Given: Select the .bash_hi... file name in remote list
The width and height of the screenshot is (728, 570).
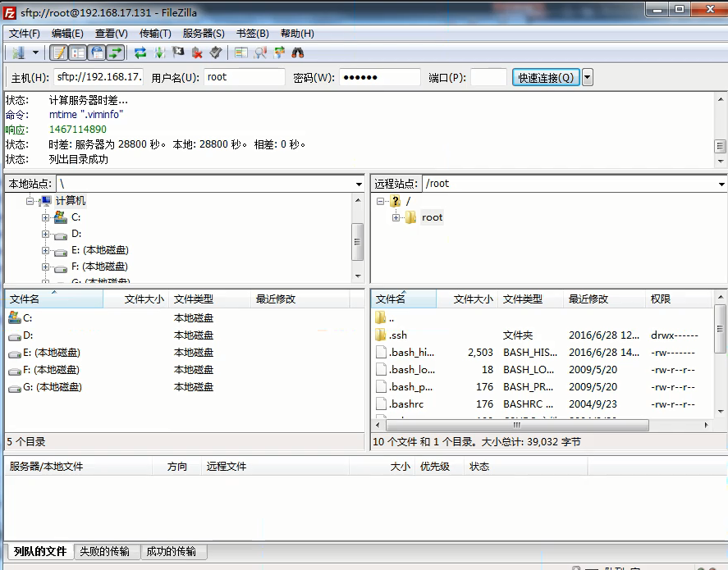Looking at the screenshot, I should [412, 353].
